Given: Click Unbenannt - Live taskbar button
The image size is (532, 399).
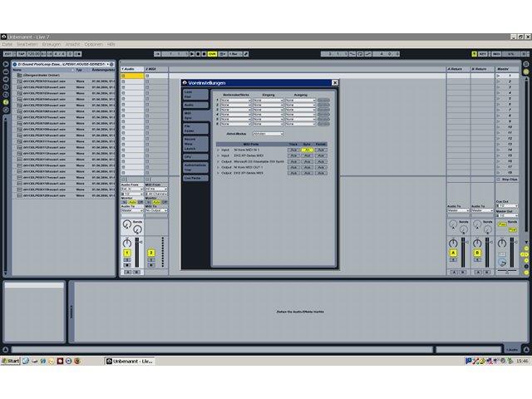Looking at the screenshot, I should [x=130, y=361].
